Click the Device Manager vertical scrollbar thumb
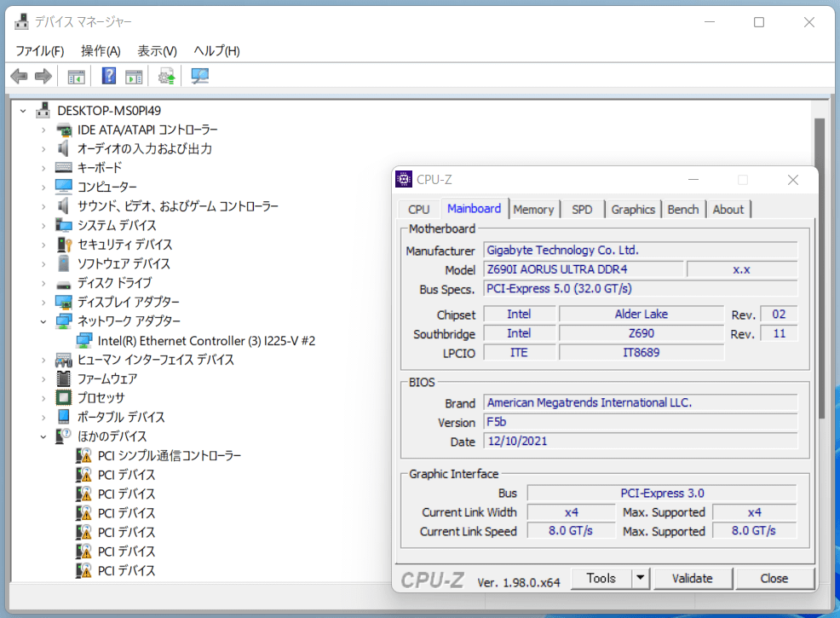Screen dimensions: 840x618 pos(819,268)
